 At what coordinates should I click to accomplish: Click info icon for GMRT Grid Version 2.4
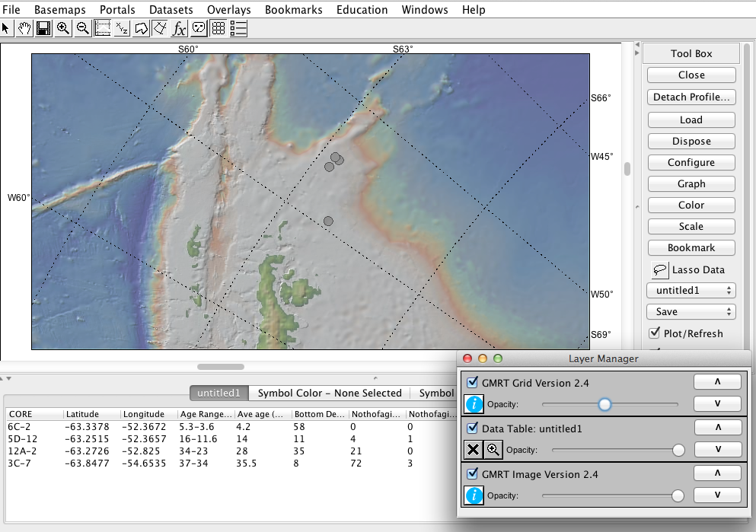coord(474,404)
